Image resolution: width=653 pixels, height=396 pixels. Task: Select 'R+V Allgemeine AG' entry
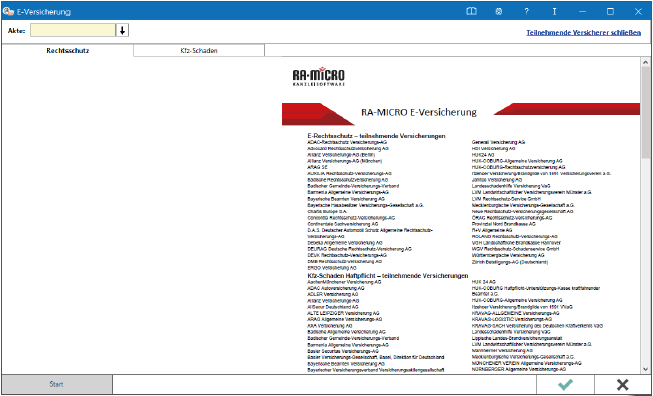click(492, 230)
